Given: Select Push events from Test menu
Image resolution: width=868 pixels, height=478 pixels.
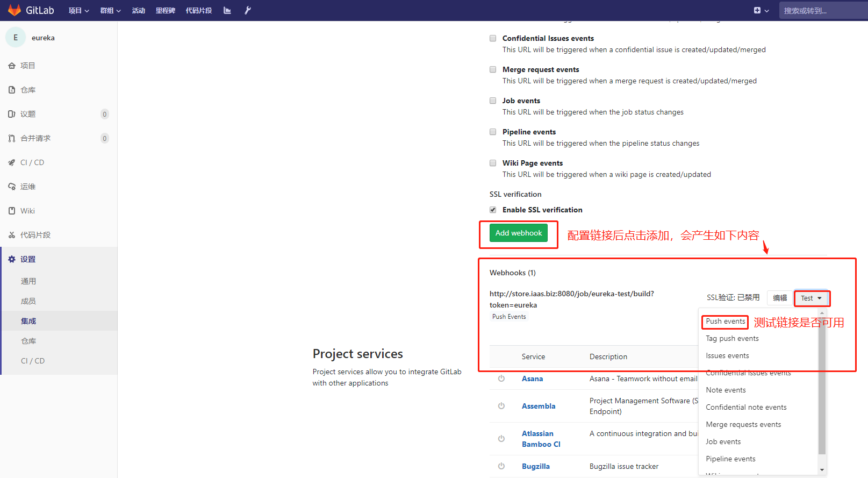Looking at the screenshot, I should [725, 322].
